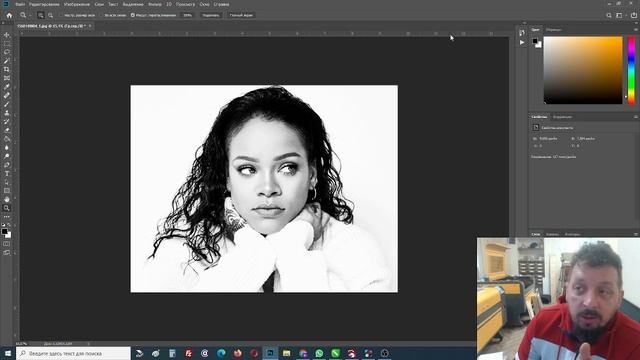The height and width of the screenshot is (360, 640).
Task: Pick a color in the orange color field
Action: coord(583,70)
